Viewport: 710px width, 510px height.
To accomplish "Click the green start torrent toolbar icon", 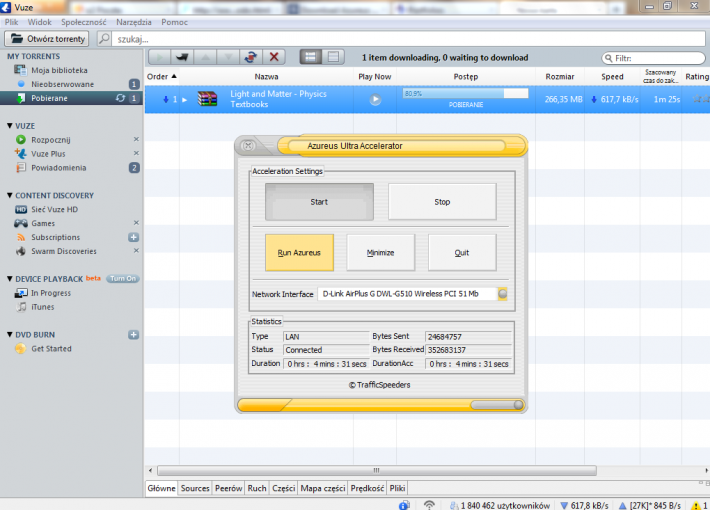I will tap(159, 57).
